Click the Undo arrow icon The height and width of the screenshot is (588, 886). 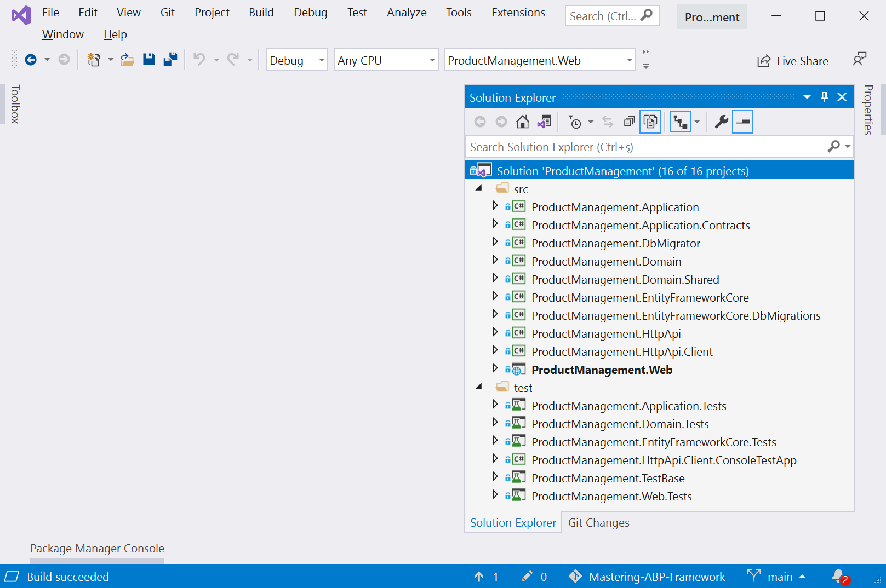pos(199,60)
